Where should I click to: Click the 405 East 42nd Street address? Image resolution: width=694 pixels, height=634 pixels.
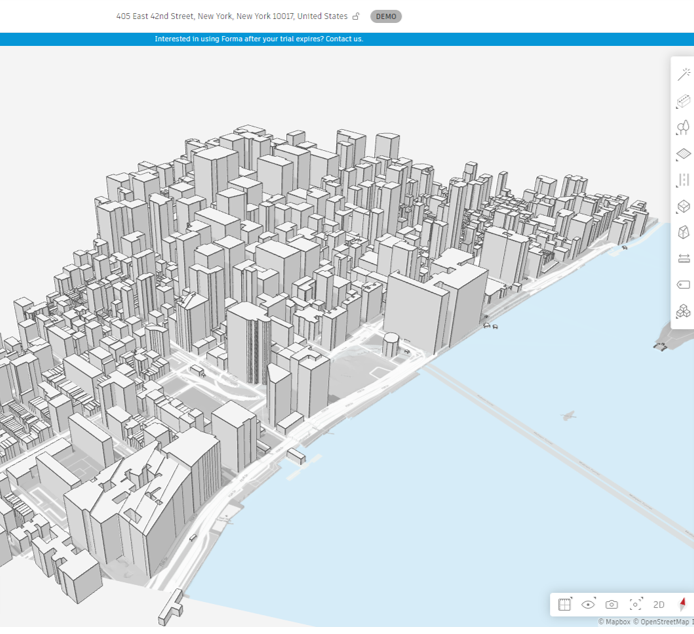(231, 16)
